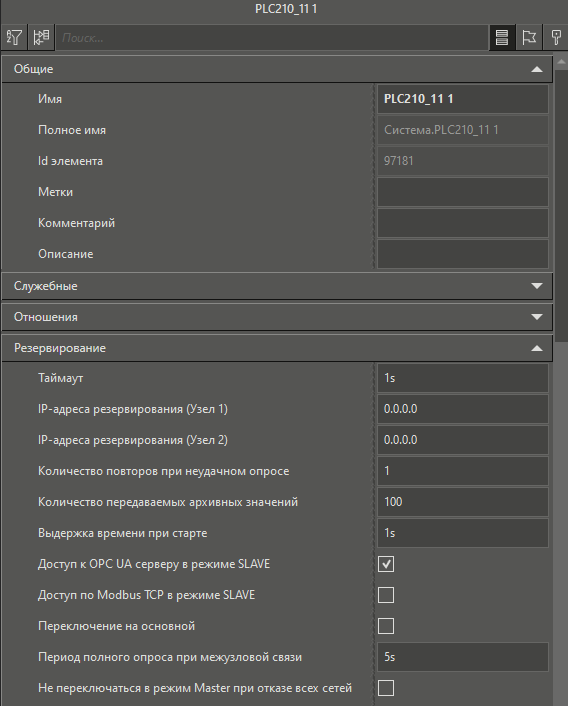Click the Комментарий property label
Screen dimensions: 568x706
click(x=77, y=223)
